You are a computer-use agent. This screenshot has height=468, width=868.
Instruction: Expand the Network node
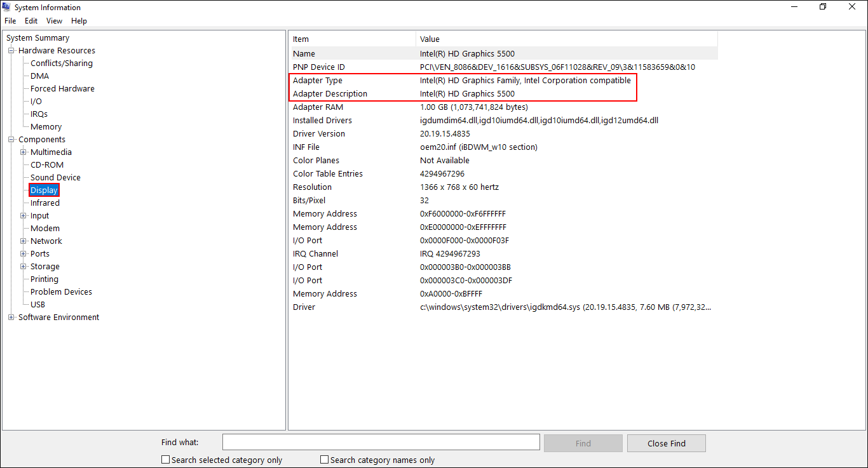(24, 241)
